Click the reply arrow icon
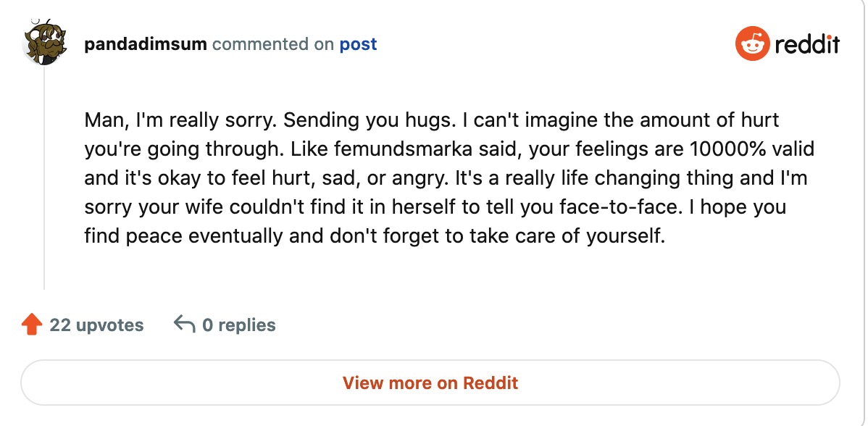This screenshot has width=868, height=426. click(x=185, y=325)
